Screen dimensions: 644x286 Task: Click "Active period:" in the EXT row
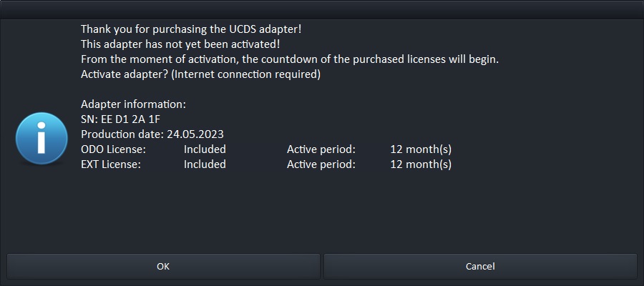pos(321,164)
